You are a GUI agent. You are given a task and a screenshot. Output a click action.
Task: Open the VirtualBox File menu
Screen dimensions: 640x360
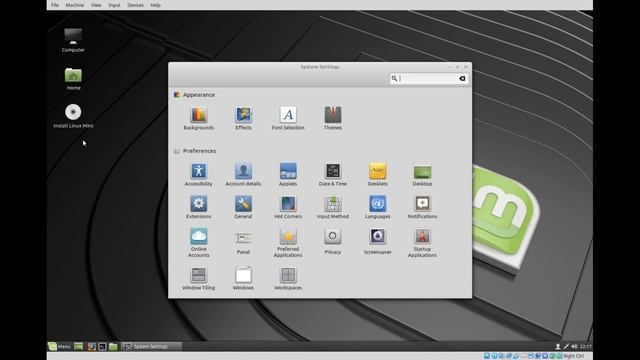click(x=55, y=5)
